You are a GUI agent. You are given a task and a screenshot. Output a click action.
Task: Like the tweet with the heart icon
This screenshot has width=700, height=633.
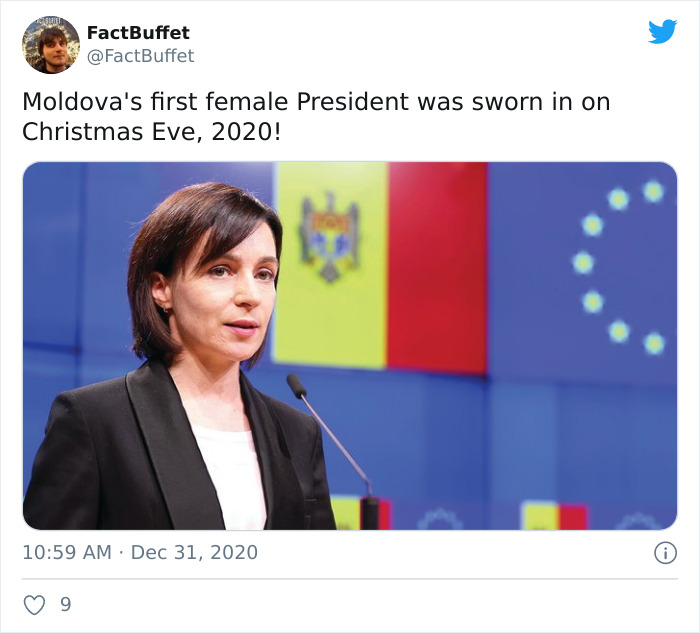(34, 605)
